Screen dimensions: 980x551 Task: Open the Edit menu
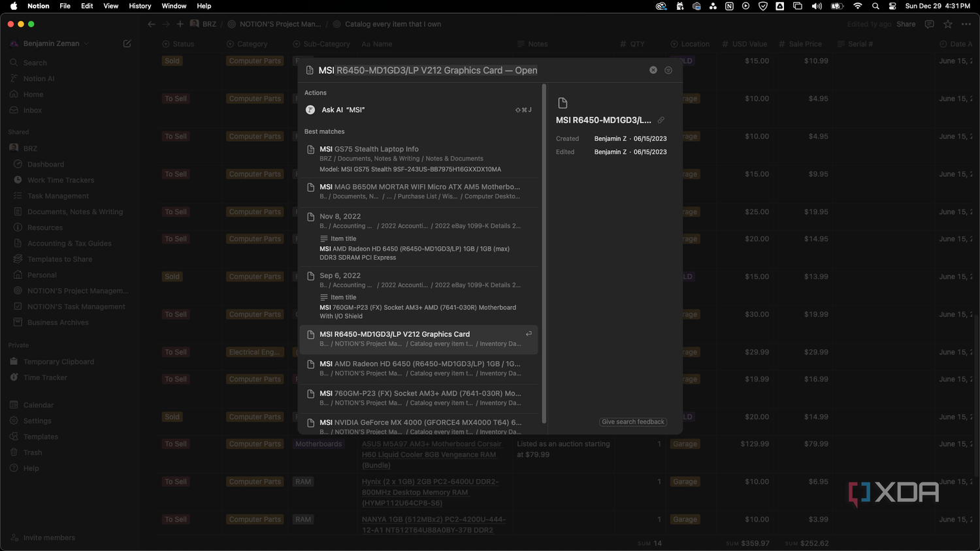pos(87,6)
